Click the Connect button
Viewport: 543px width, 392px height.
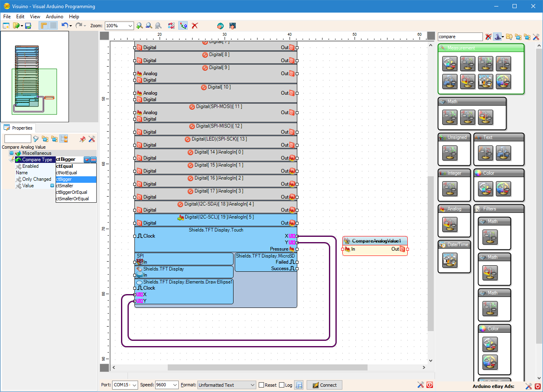pyautogui.click(x=325, y=385)
